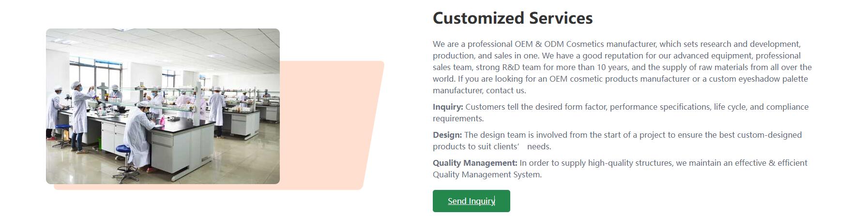Screen dimensions: 868x216
Task: Open the laboratory photo
Action: coord(163,106)
